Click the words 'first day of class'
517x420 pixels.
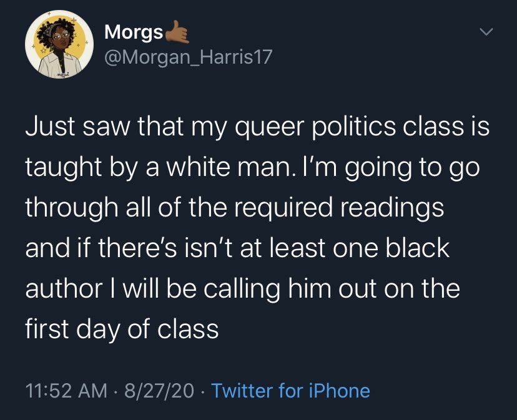coord(122,329)
